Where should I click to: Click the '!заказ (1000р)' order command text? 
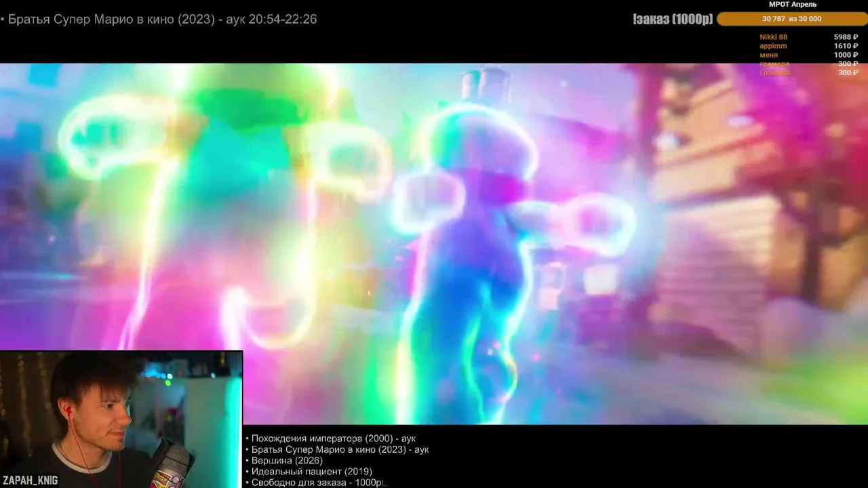click(x=673, y=19)
